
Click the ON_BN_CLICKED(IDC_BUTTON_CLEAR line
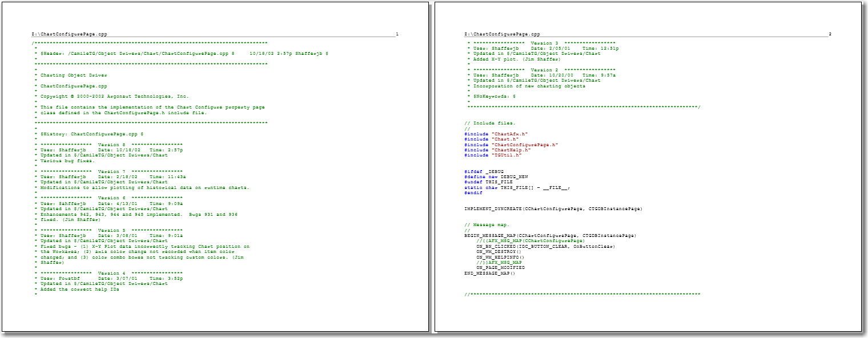point(545,246)
